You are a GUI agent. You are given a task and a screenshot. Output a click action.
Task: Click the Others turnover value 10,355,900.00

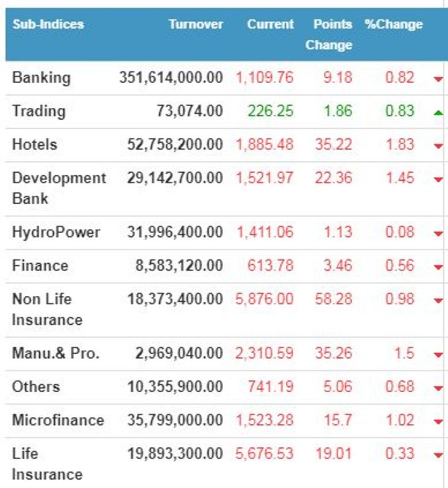coord(175,386)
